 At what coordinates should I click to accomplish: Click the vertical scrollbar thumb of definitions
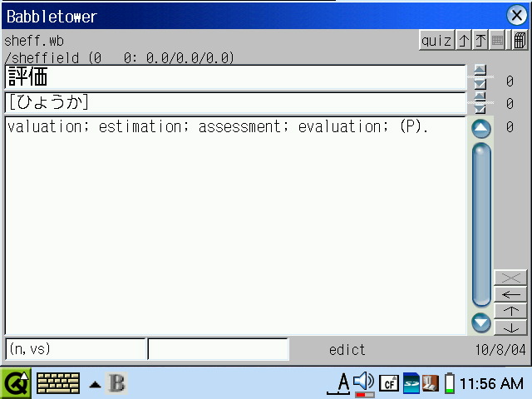pos(481,224)
